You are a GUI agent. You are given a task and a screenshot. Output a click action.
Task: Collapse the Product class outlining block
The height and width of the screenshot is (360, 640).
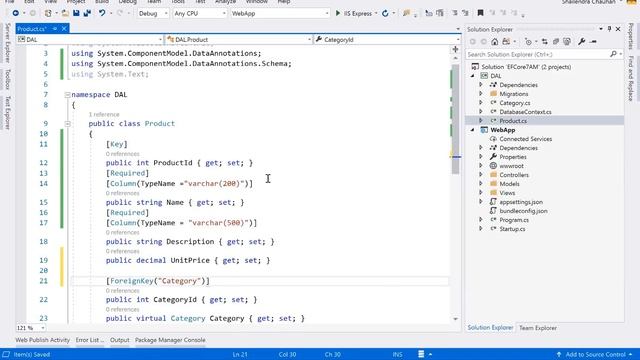(x=67, y=124)
